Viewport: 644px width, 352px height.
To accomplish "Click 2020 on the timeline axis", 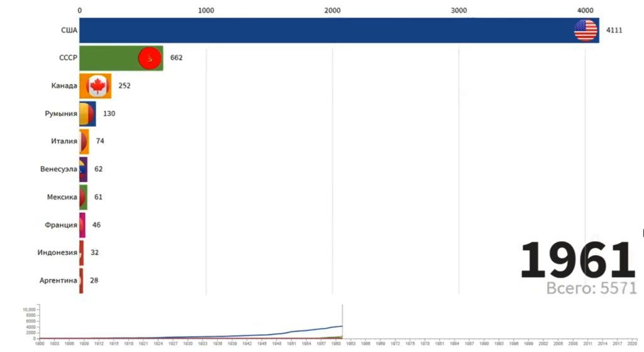I will point(632,343).
